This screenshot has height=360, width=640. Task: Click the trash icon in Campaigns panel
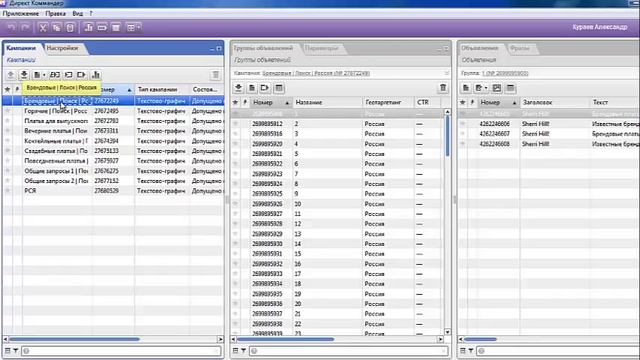[x=216, y=75]
